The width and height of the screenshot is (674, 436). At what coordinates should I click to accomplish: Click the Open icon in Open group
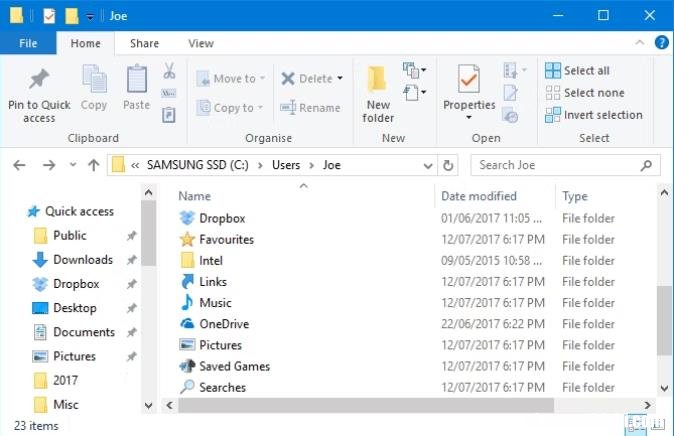click(511, 70)
